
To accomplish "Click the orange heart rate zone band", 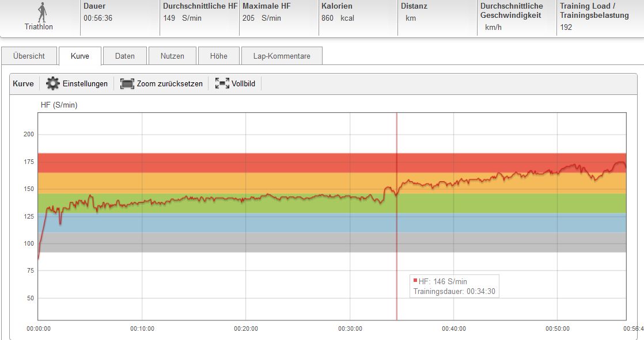I will click(230, 183).
